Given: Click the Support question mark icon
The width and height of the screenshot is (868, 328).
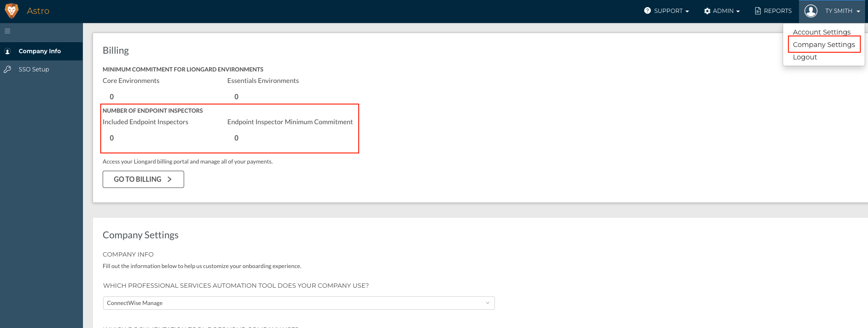Looking at the screenshot, I should (647, 11).
